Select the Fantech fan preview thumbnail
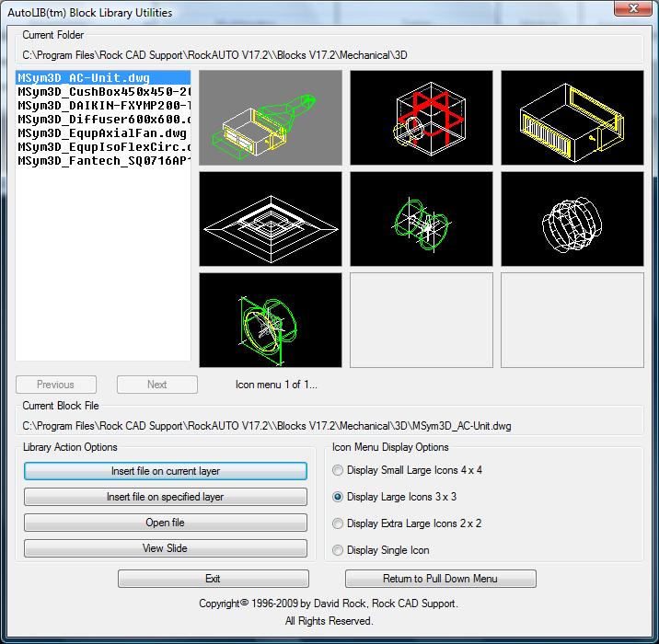 point(271,320)
